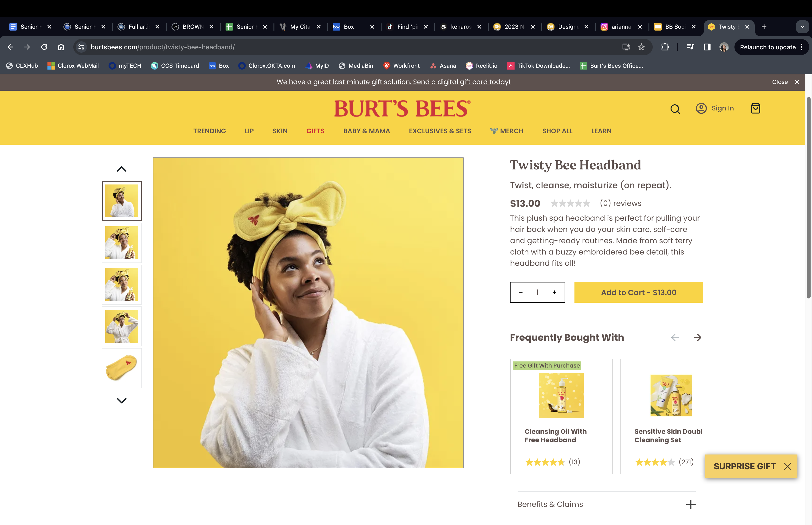Open the shopping bag cart icon
The image size is (812, 525).
(x=755, y=108)
